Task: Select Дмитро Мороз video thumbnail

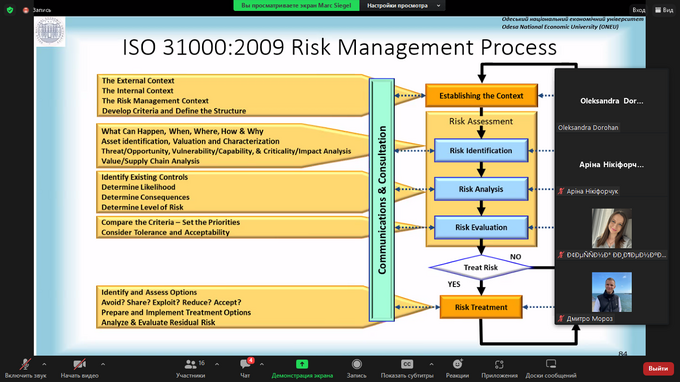Action: point(611,292)
